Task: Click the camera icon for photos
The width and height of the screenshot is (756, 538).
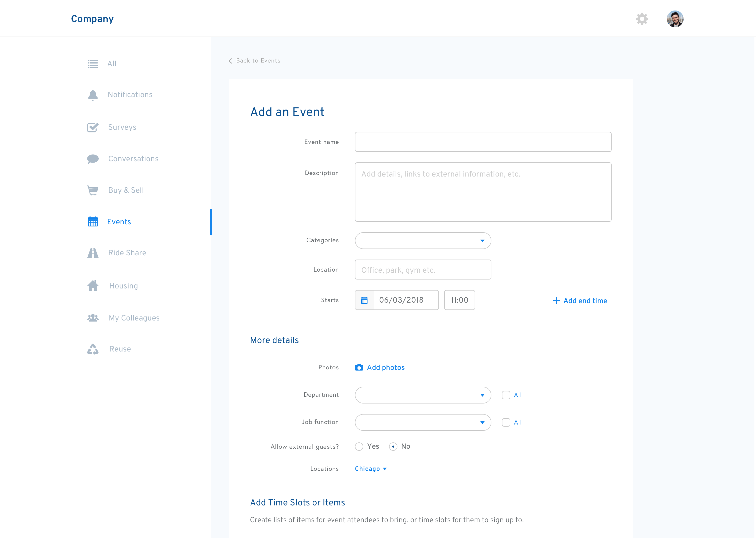Action: coord(359,368)
